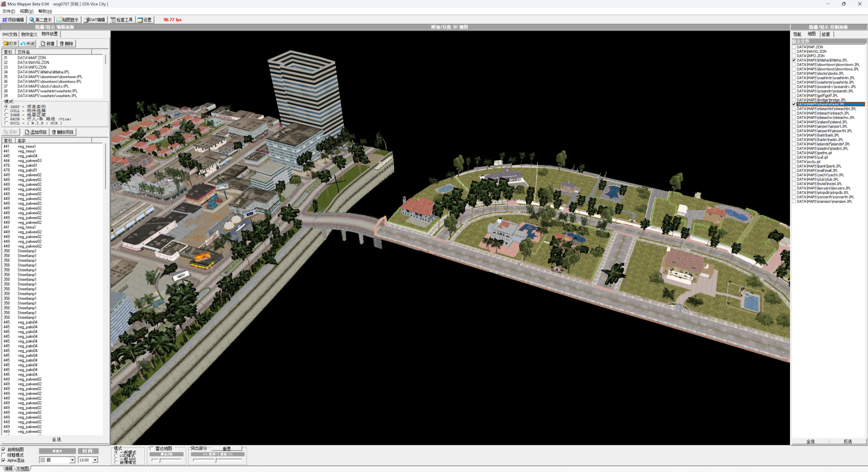Select the veg_palwee03 row in item list
The width and height of the screenshot is (868, 472).
coord(53,160)
